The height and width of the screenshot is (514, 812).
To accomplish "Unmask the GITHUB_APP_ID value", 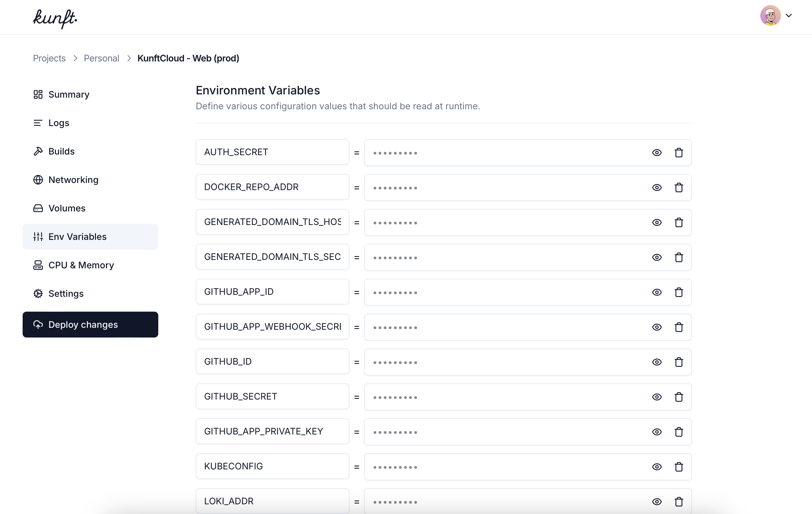I will tap(657, 292).
